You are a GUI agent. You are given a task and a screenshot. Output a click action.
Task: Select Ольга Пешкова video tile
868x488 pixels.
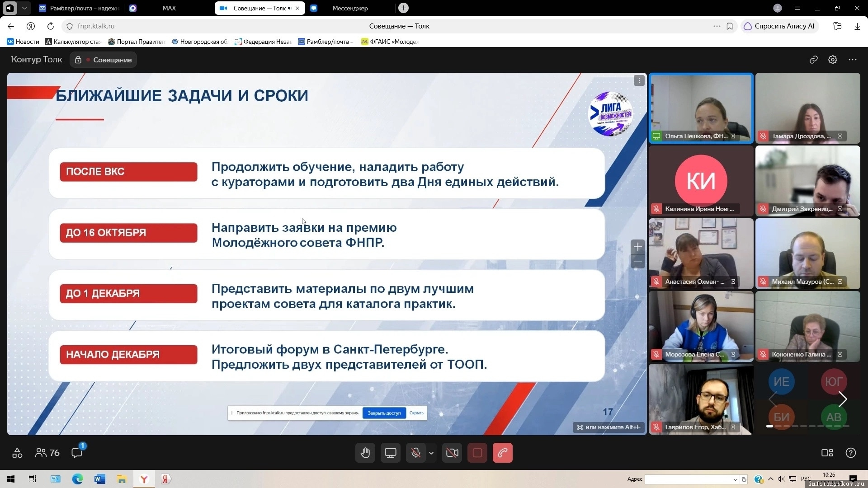pos(701,108)
